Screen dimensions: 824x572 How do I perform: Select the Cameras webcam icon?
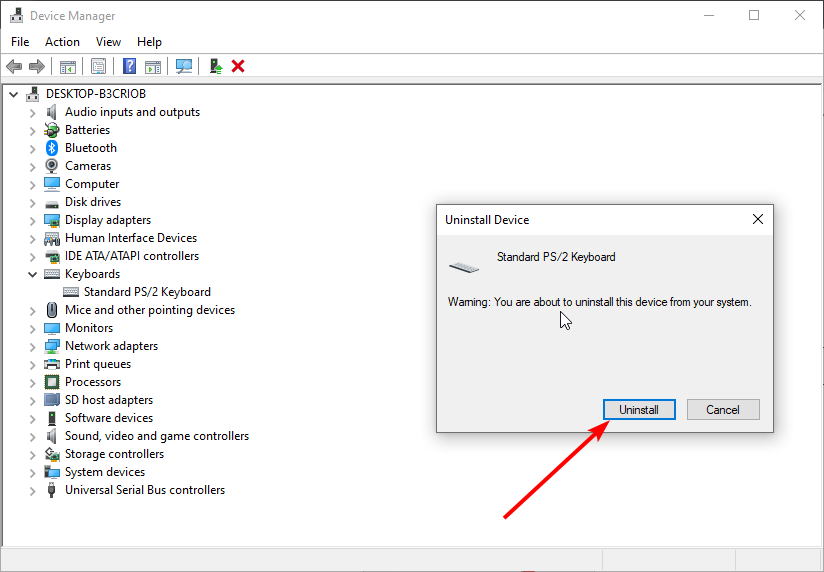pyautogui.click(x=52, y=166)
